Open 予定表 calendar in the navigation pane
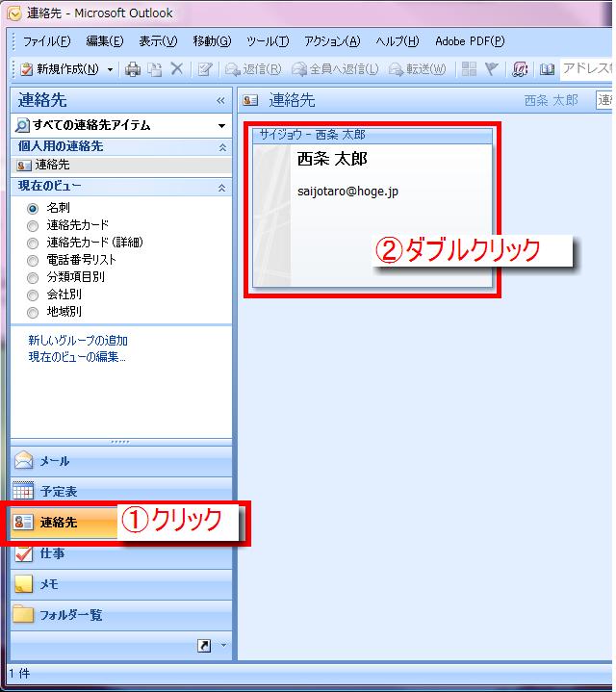This screenshot has height=692, width=616. pos(58,491)
